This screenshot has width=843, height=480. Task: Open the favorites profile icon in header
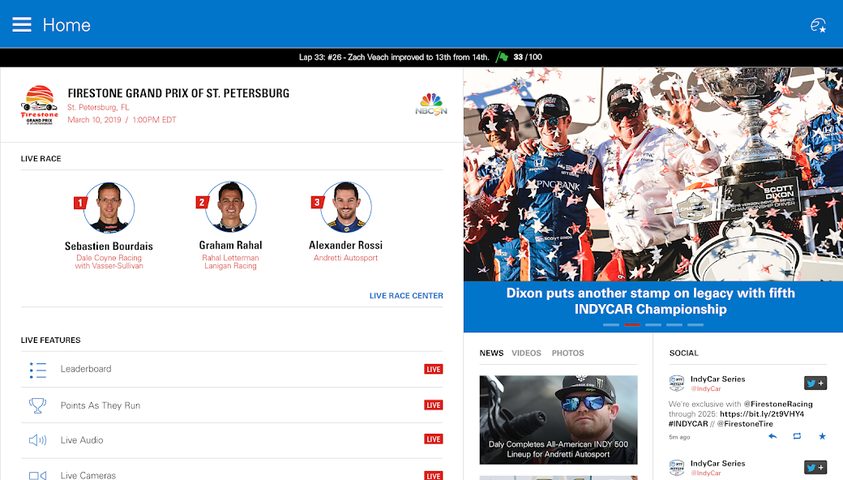pyautogui.click(x=818, y=25)
